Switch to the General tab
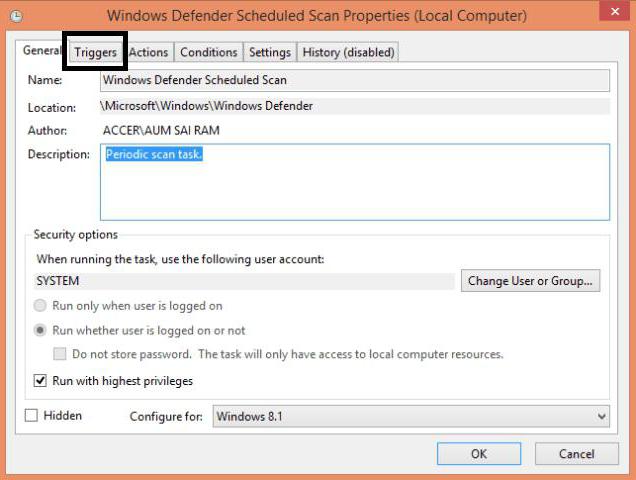This screenshot has width=636, height=480. pyautogui.click(x=41, y=51)
